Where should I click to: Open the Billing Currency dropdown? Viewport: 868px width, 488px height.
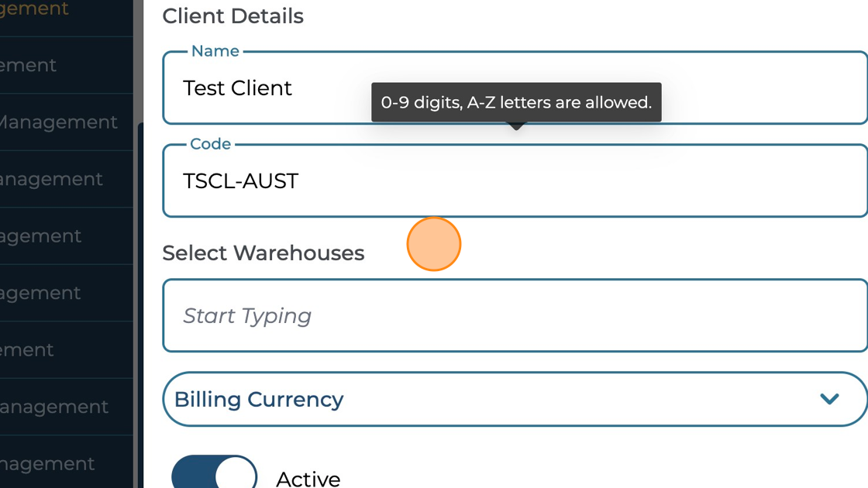(x=496, y=399)
